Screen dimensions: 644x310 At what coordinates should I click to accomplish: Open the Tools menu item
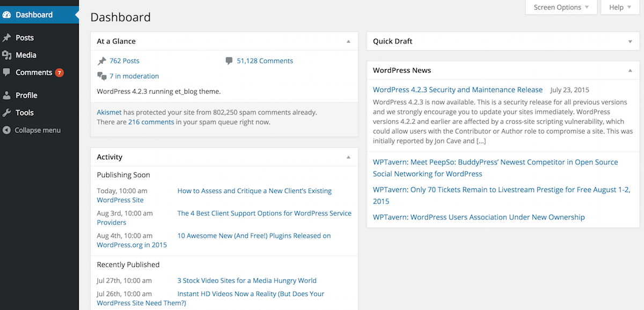tap(25, 113)
